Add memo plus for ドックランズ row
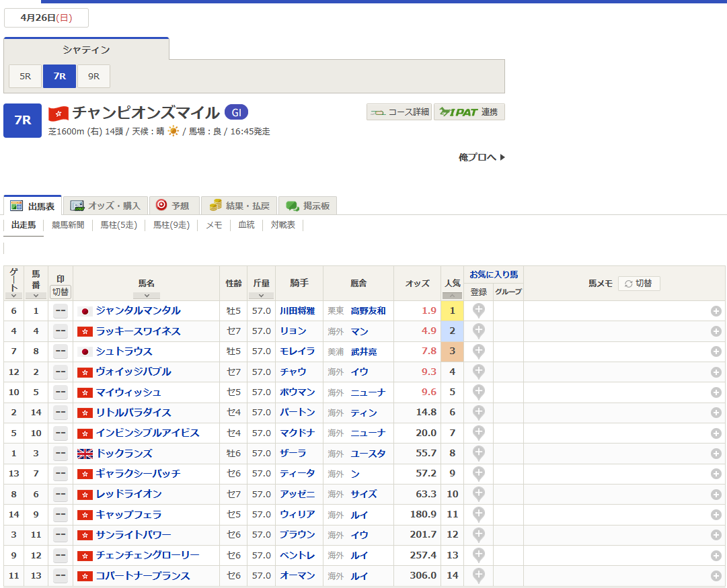Viewport: 727px width, 588px height. click(x=716, y=454)
